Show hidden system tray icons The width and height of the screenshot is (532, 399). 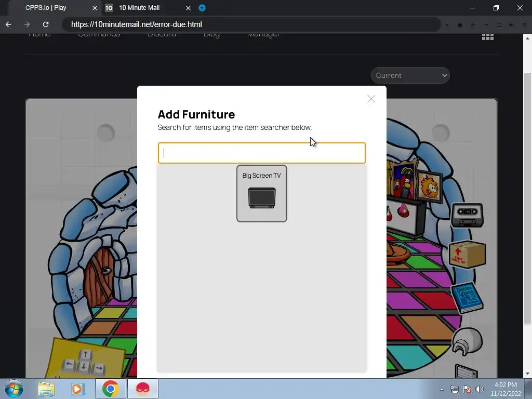click(442, 389)
